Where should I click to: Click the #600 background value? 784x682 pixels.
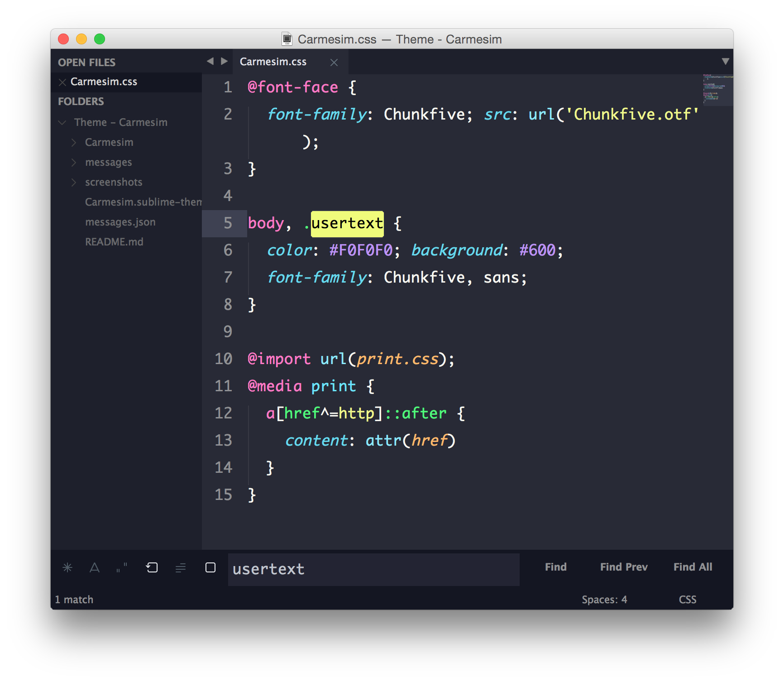(x=537, y=250)
